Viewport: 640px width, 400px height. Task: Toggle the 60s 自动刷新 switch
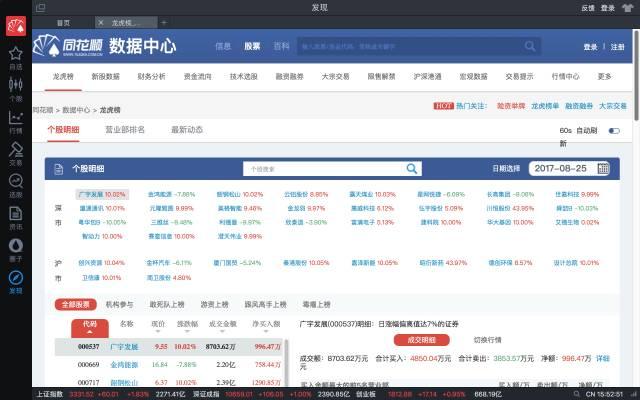tap(614, 131)
